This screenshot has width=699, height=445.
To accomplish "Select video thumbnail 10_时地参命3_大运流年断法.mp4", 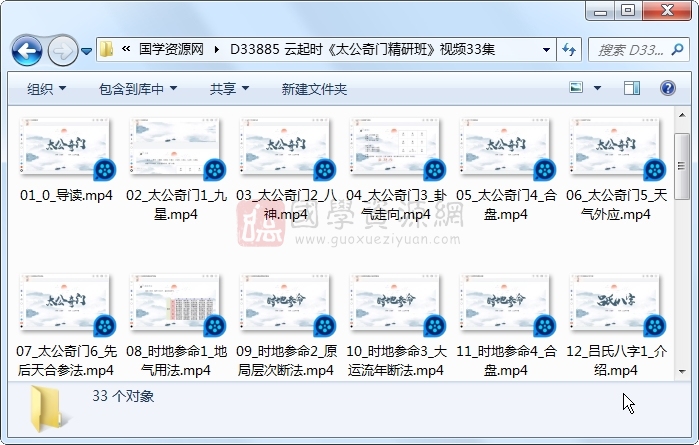I will coord(396,303).
